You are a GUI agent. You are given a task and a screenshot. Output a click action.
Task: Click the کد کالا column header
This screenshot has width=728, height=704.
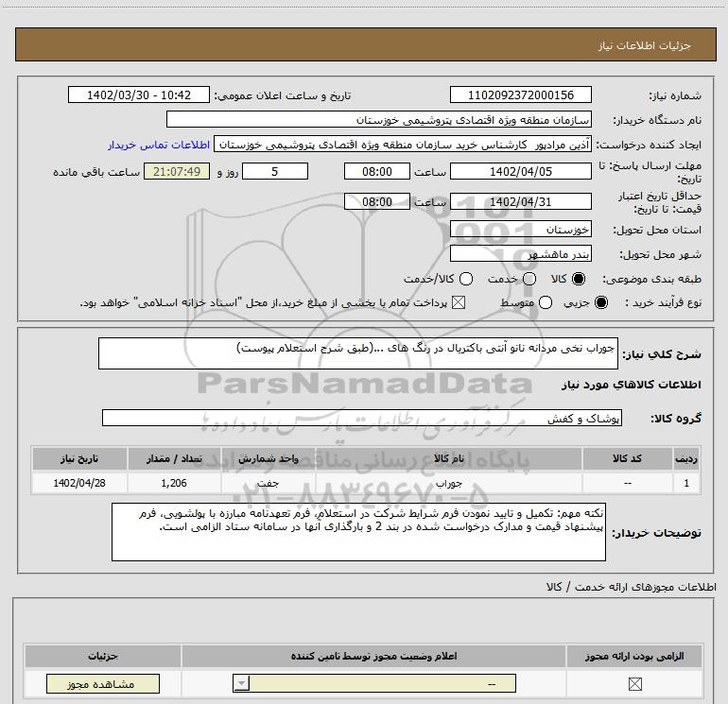tap(627, 459)
